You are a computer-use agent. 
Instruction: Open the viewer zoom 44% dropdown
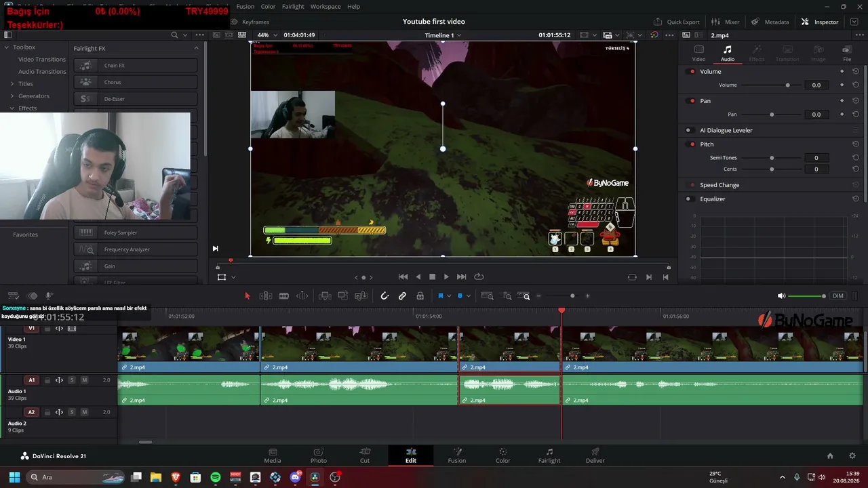266,35
